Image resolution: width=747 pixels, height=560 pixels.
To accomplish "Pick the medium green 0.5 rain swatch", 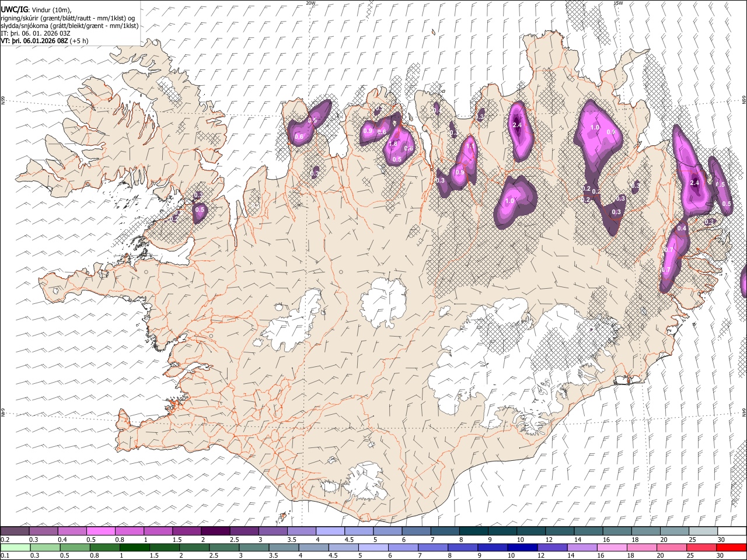I will click(75, 547).
